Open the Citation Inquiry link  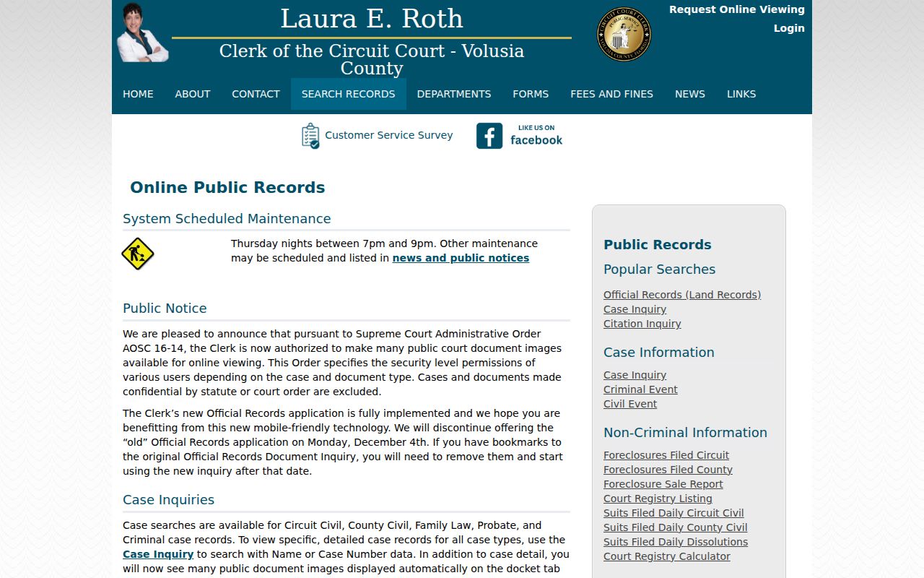(642, 324)
